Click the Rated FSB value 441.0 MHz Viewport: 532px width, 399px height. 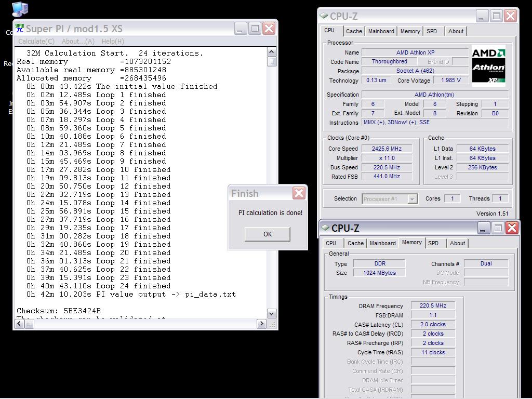[x=387, y=177]
